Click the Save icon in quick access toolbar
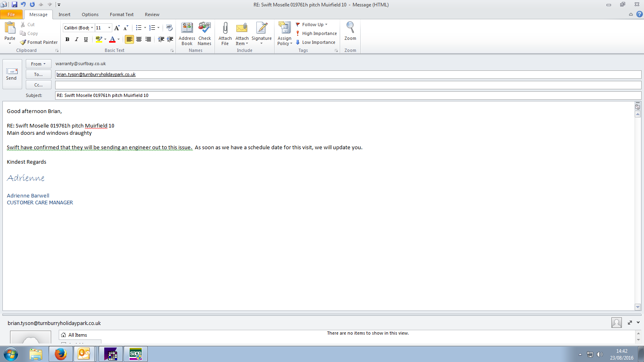The image size is (644, 362). click(x=14, y=4)
